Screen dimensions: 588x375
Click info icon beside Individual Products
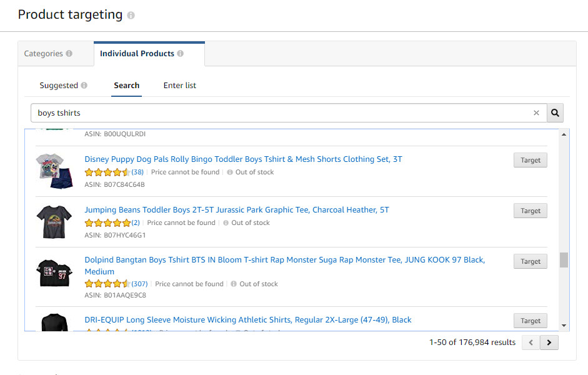pyautogui.click(x=180, y=54)
